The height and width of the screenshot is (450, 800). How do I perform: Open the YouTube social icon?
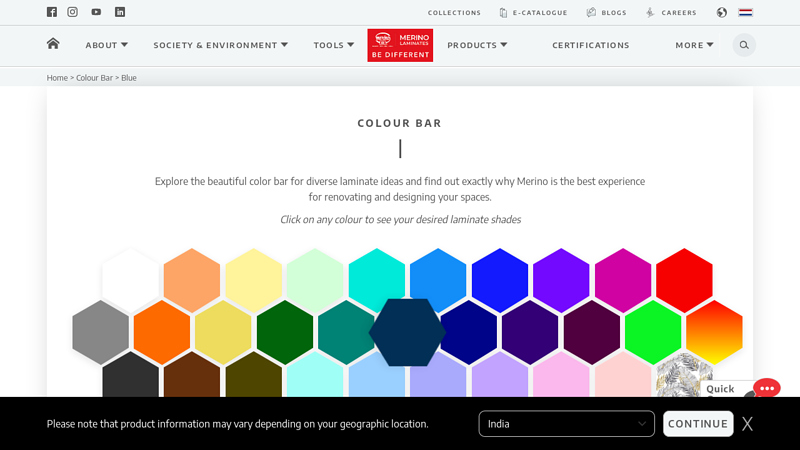96,12
